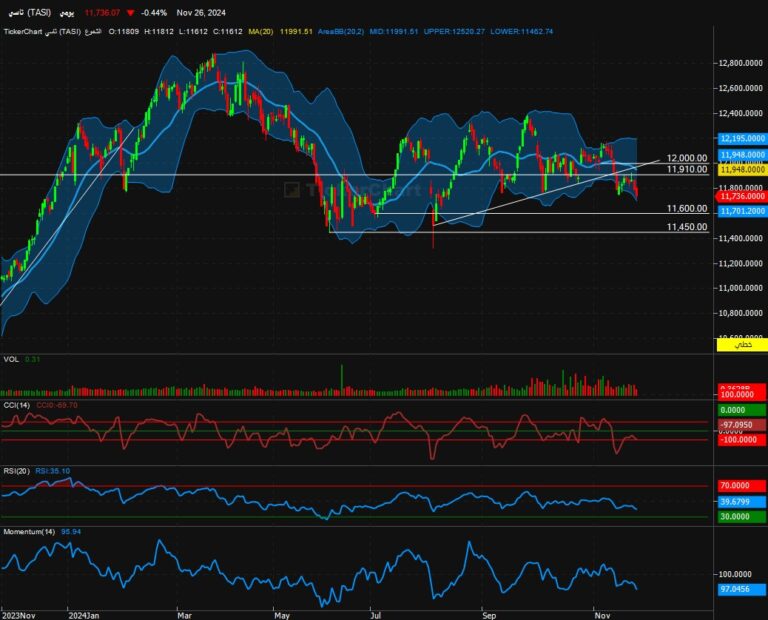Select the 11,450.00 support line label
The height and width of the screenshot is (620, 768).
pos(687,227)
